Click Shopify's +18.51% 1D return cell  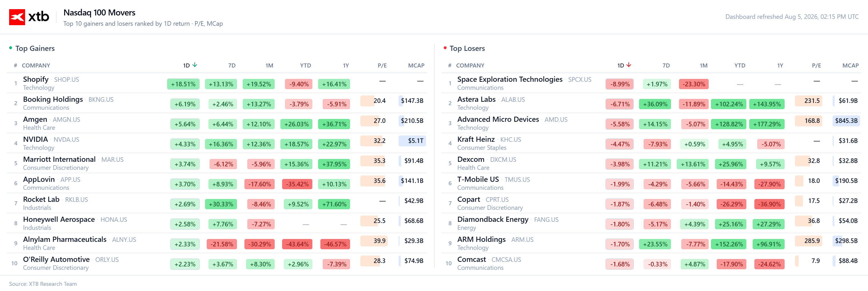coord(183,84)
